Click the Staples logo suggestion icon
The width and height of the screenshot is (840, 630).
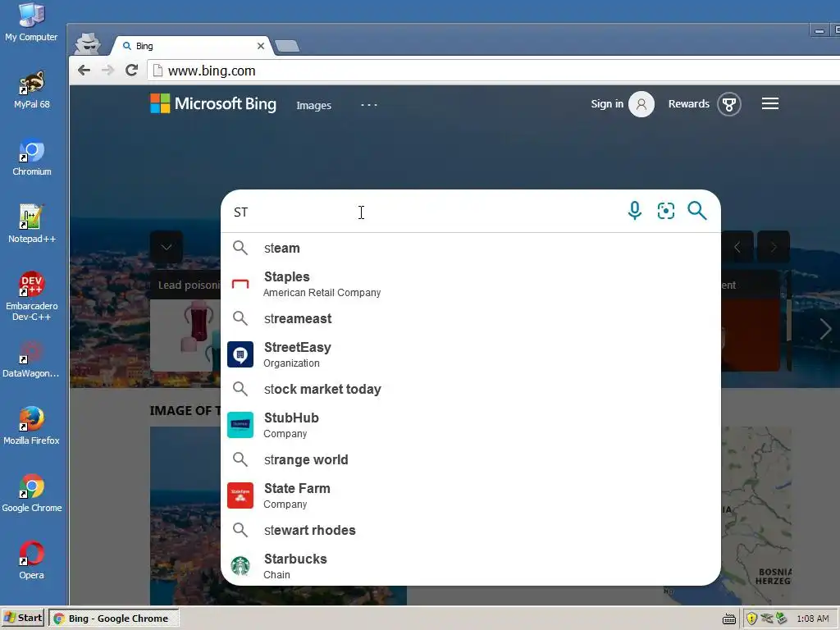coord(240,284)
